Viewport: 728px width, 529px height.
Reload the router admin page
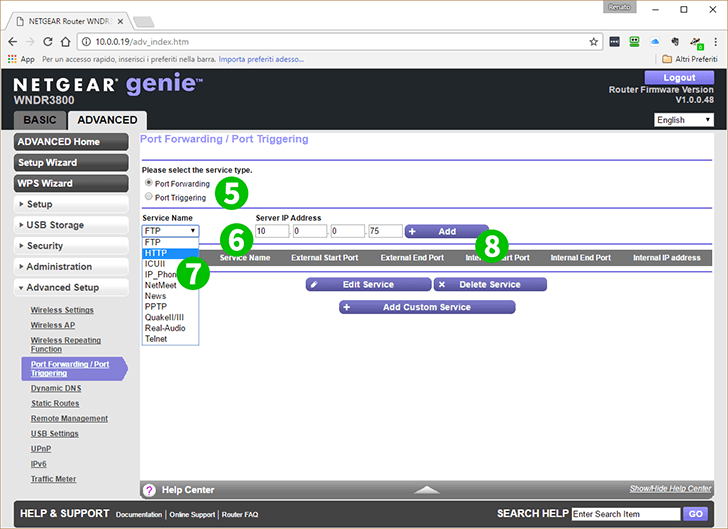(47, 42)
